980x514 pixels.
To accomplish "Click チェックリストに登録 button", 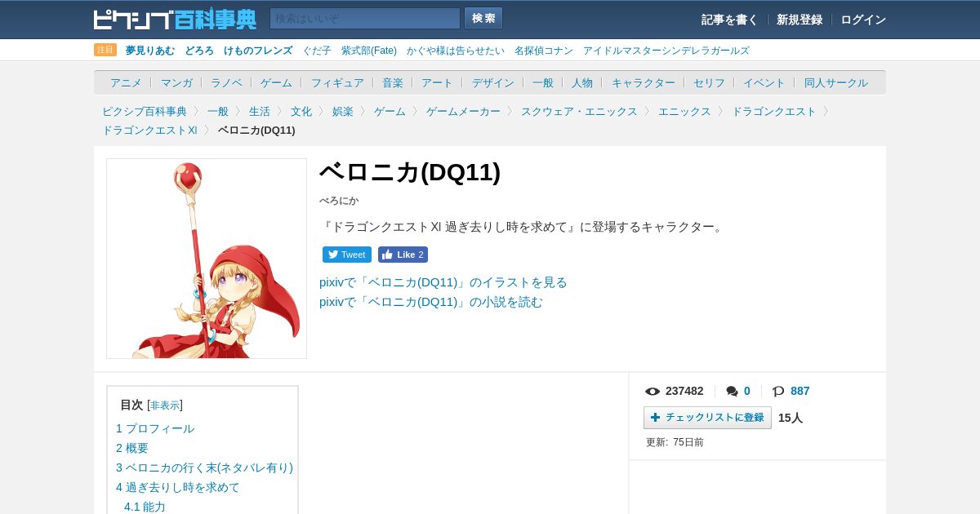I will tap(707, 418).
